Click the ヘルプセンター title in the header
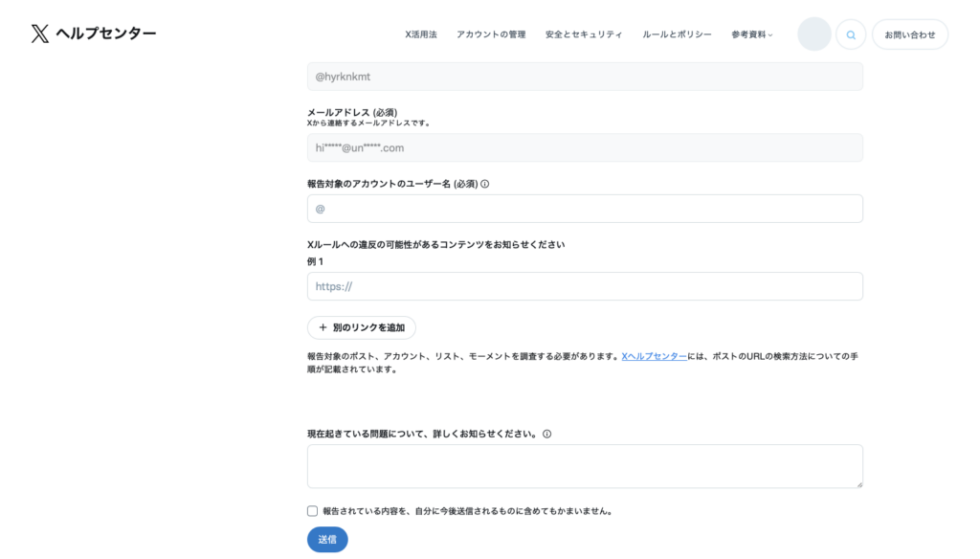 [105, 34]
